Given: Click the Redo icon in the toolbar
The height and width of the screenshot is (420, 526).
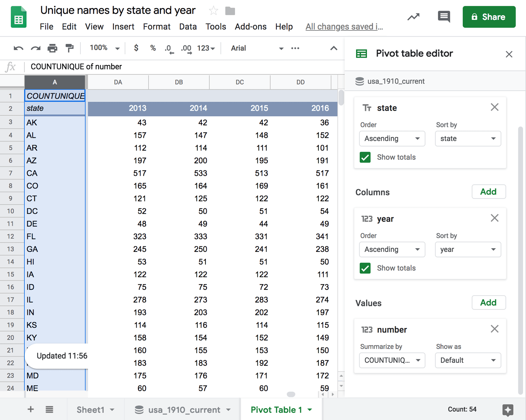Looking at the screenshot, I should (x=35, y=48).
